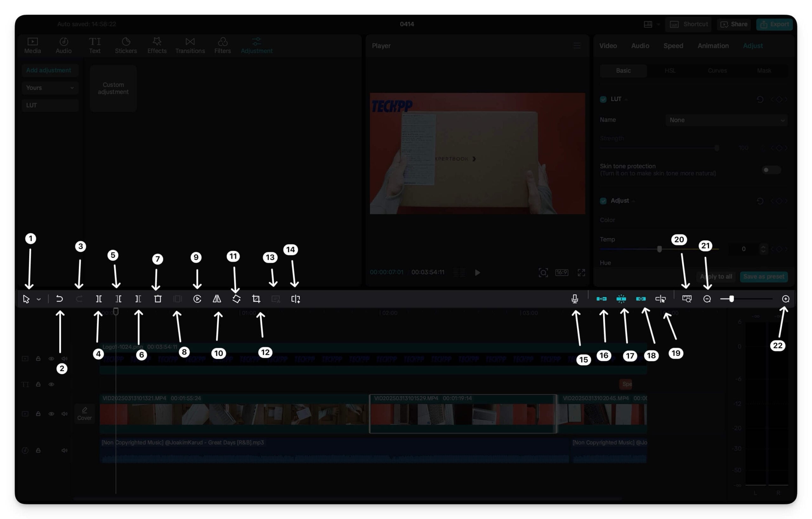Select the Split tool icon
The height and width of the screenshot is (519, 812).
98,299
